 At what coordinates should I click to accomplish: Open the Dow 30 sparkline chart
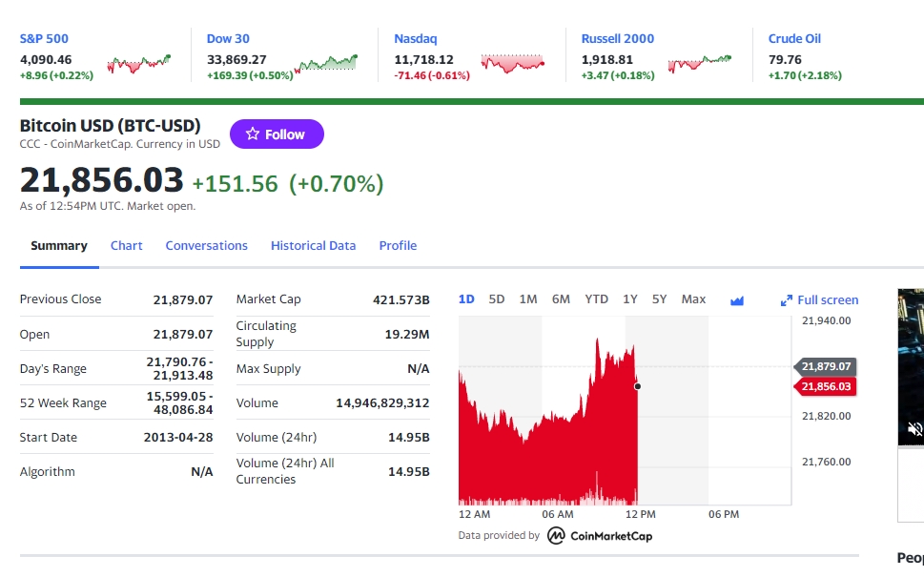(326, 64)
